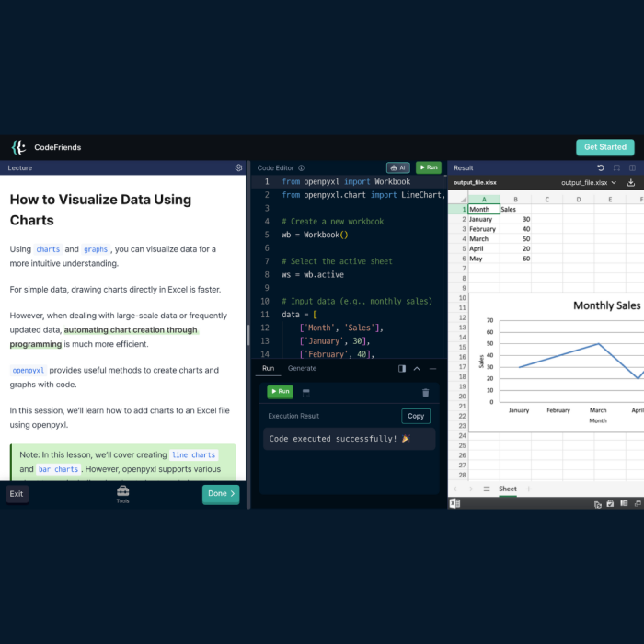
Task: Open the sheet list hamburger menu
Action: 487,489
